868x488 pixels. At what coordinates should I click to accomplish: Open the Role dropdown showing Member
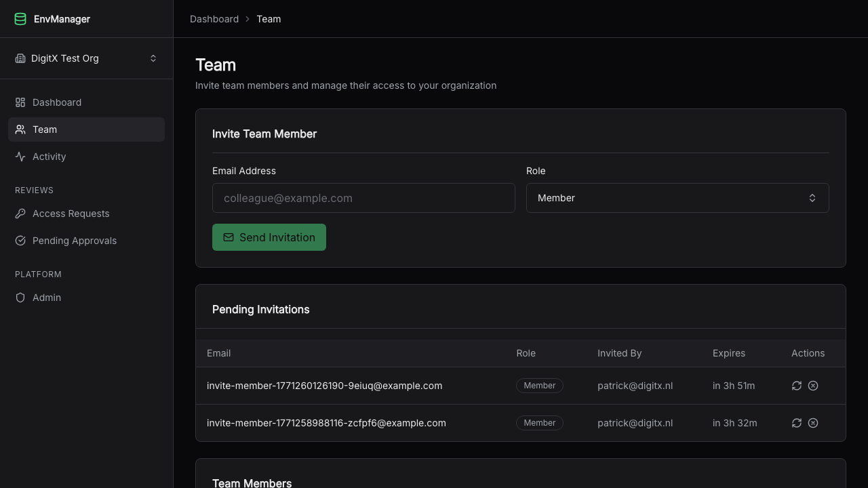point(677,198)
